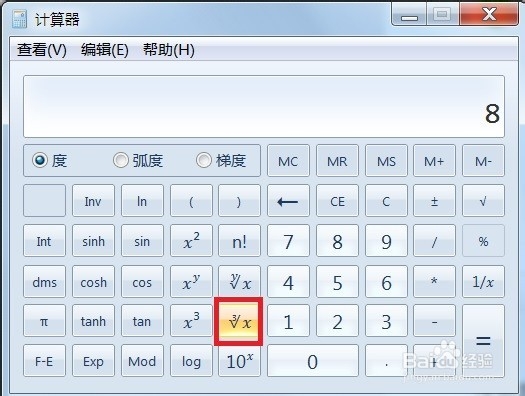
Task: Click the = equals button
Action: [483, 341]
